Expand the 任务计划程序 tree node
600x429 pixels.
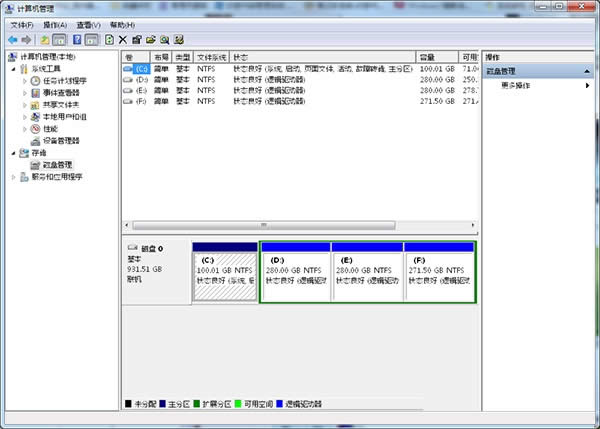tap(25, 80)
